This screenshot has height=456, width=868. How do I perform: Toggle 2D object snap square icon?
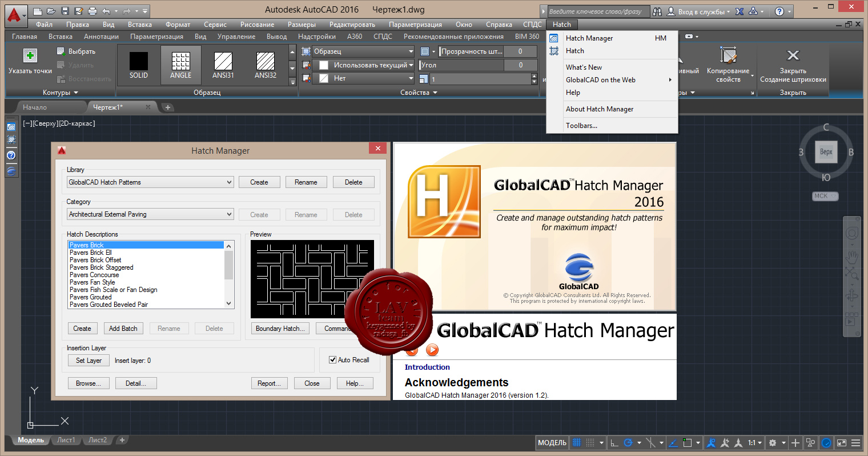click(x=688, y=443)
